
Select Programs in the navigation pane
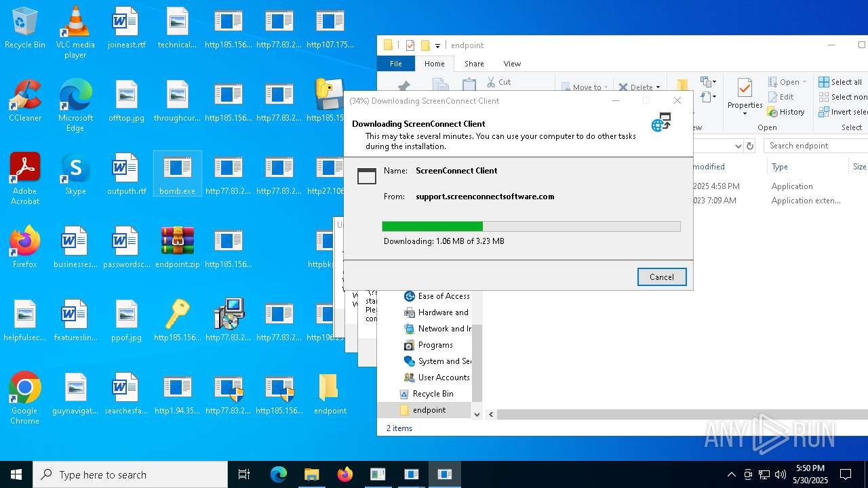tap(429, 345)
